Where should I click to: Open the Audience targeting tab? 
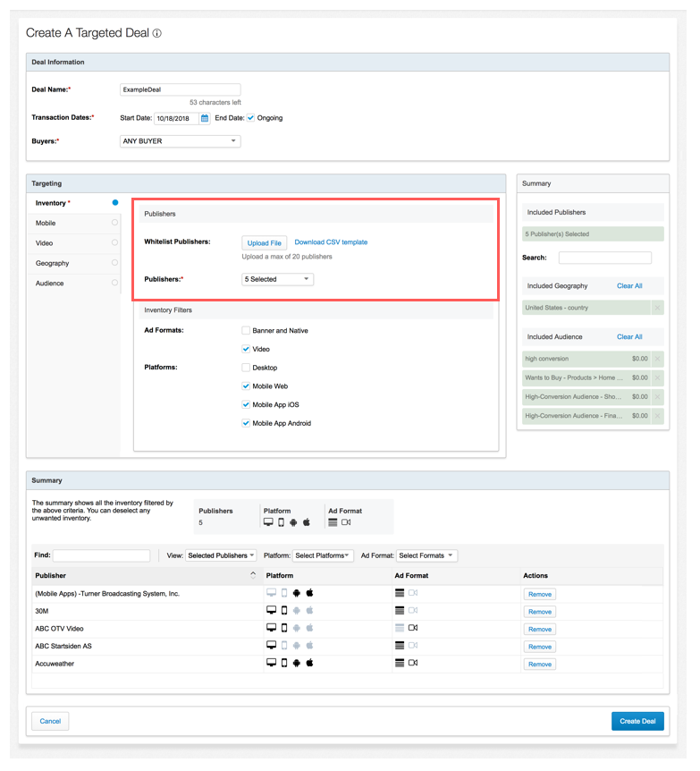coord(50,284)
